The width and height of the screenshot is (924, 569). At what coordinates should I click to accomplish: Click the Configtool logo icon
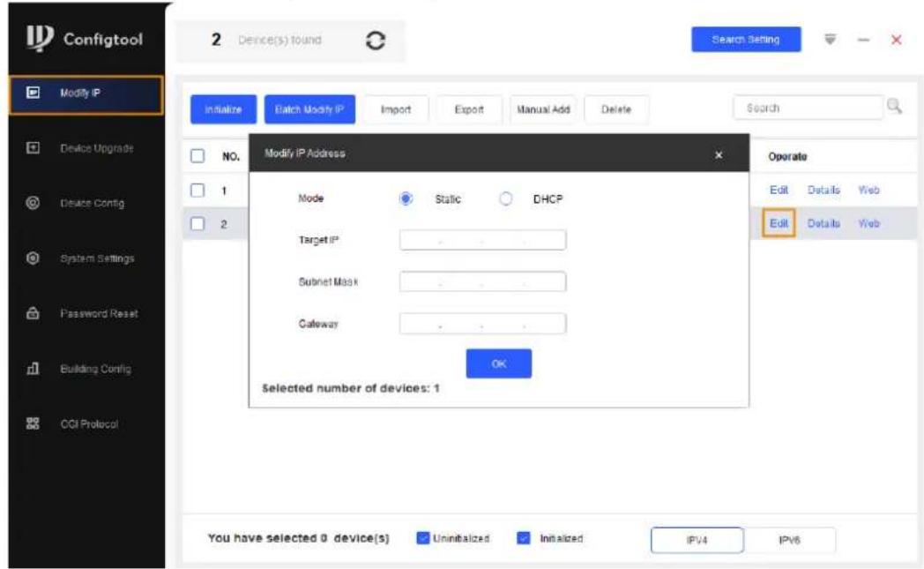coord(40,38)
